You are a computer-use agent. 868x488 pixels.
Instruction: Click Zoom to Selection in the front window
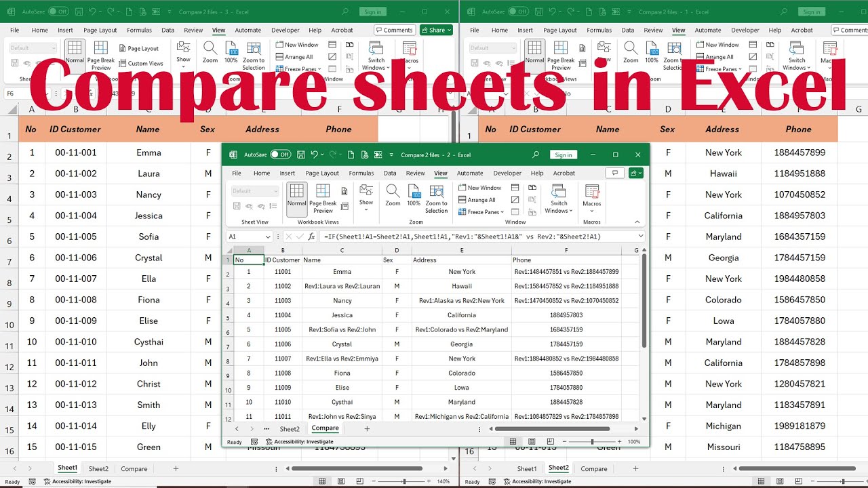pos(436,198)
